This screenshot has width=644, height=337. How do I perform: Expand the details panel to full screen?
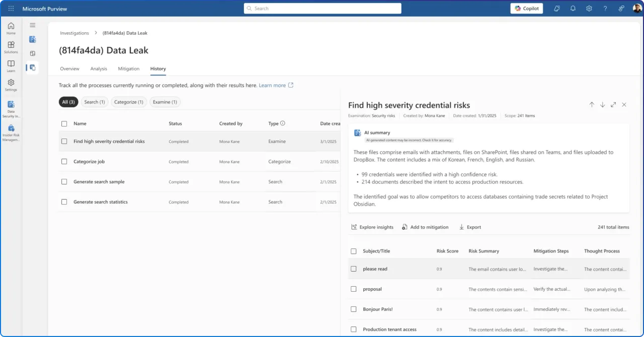tap(613, 105)
